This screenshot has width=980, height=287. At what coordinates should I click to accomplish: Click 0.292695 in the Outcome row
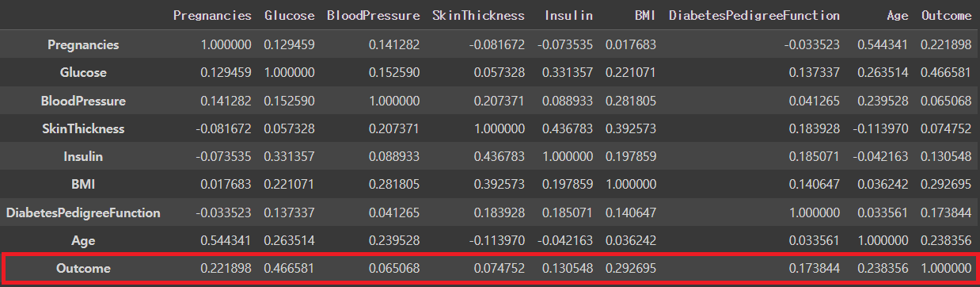(631, 269)
